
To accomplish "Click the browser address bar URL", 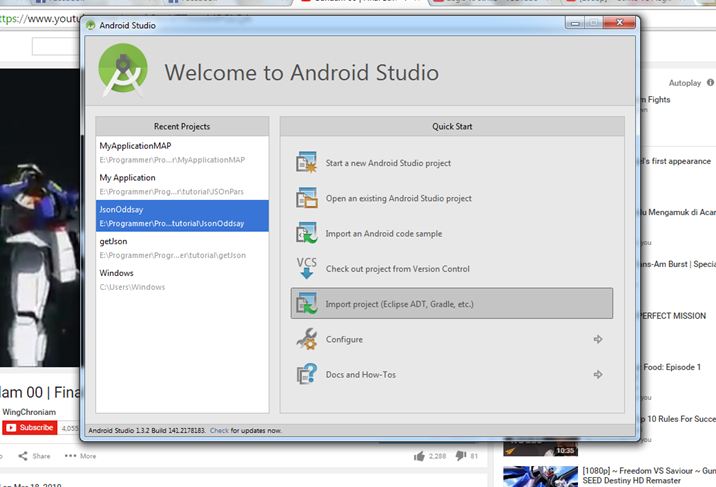I will point(40,19).
